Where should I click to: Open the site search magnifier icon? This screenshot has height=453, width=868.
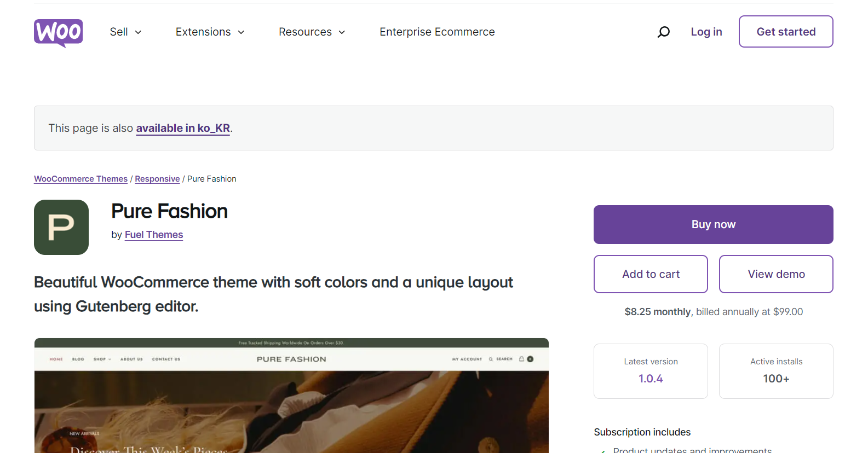(x=663, y=32)
